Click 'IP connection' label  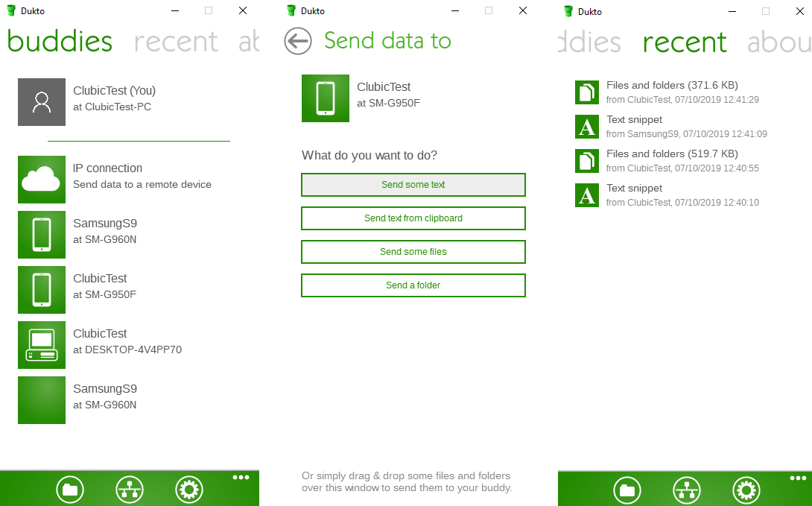coord(108,168)
